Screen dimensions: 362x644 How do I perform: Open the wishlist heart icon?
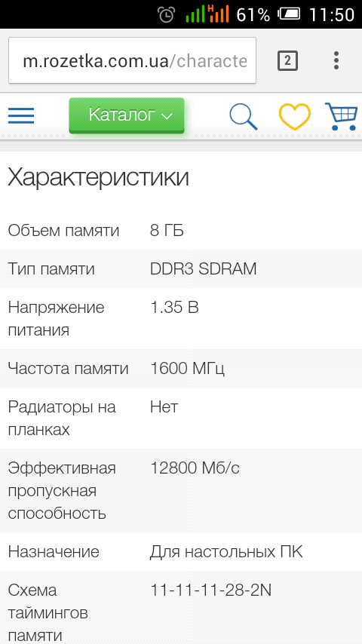[295, 117]
